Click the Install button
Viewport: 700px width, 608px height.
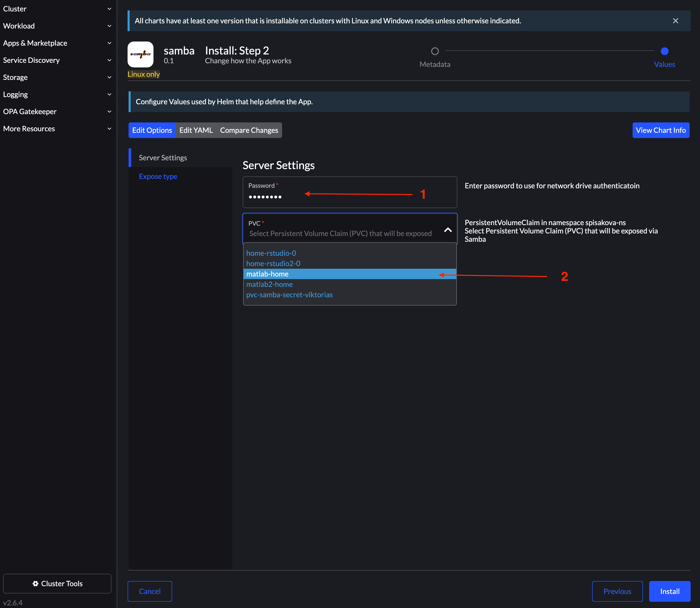click(x=669, y=591)
